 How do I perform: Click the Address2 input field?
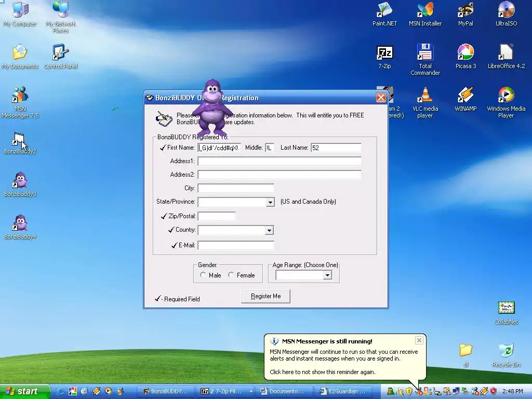click(280, 175)
